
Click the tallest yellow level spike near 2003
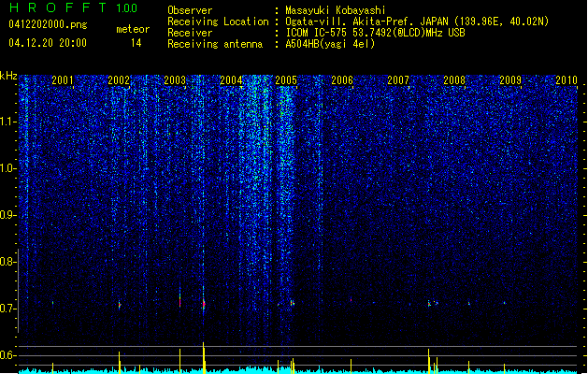204,357
